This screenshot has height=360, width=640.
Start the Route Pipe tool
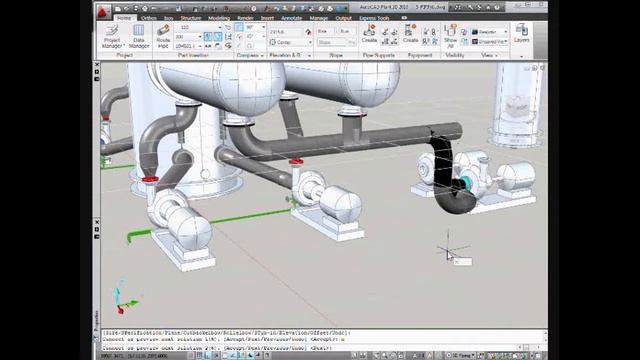163,36
